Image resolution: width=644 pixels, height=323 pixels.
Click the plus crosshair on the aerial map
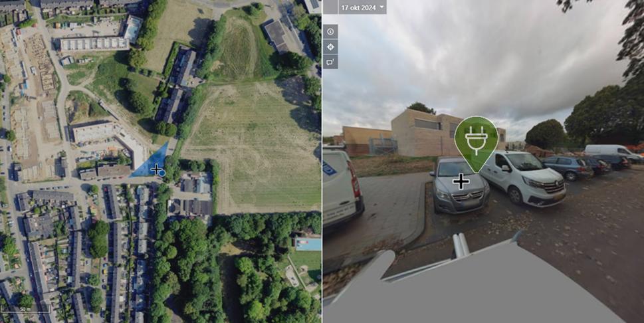coord(156,169)
